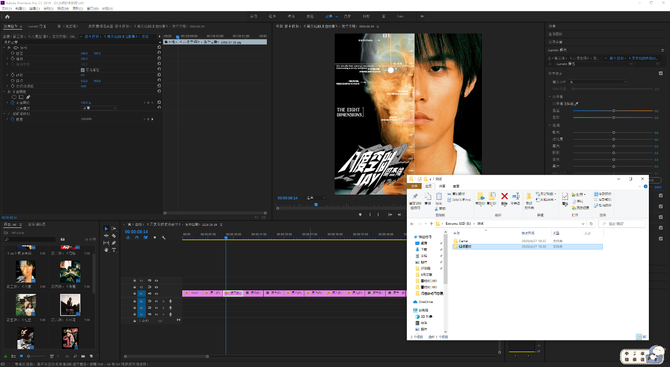Select the Razor tool
Image resolution: width=670 pixels, height=367 pixels.
point(114,236)
